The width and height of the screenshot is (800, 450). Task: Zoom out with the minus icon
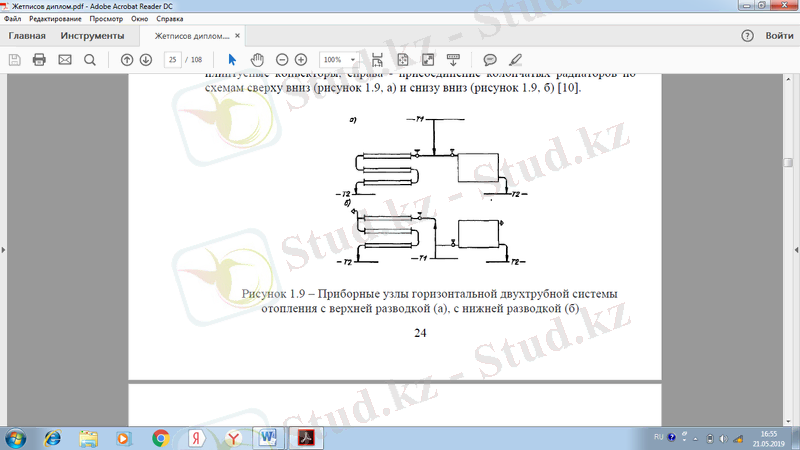282,60
